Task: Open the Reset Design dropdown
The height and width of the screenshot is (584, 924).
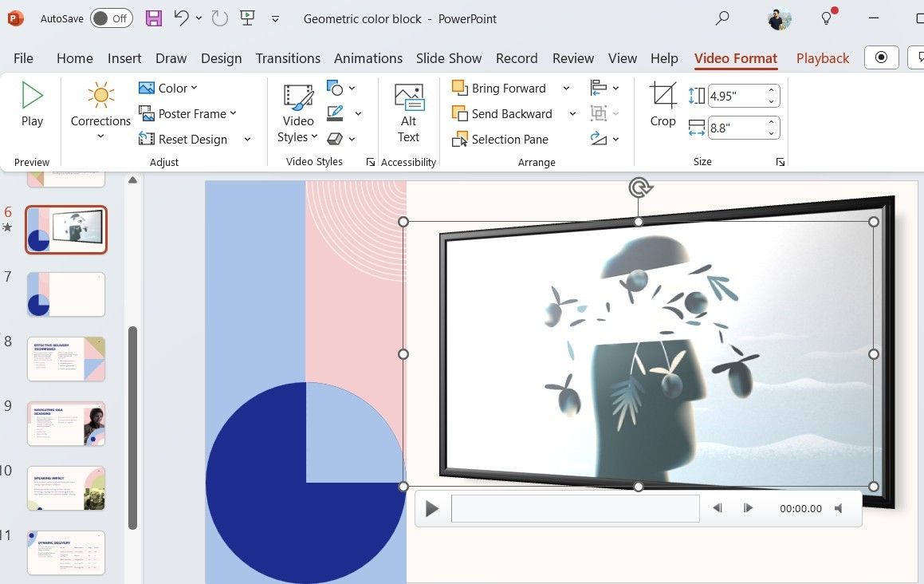Action: pyautogui.click(x=247, y=139)
